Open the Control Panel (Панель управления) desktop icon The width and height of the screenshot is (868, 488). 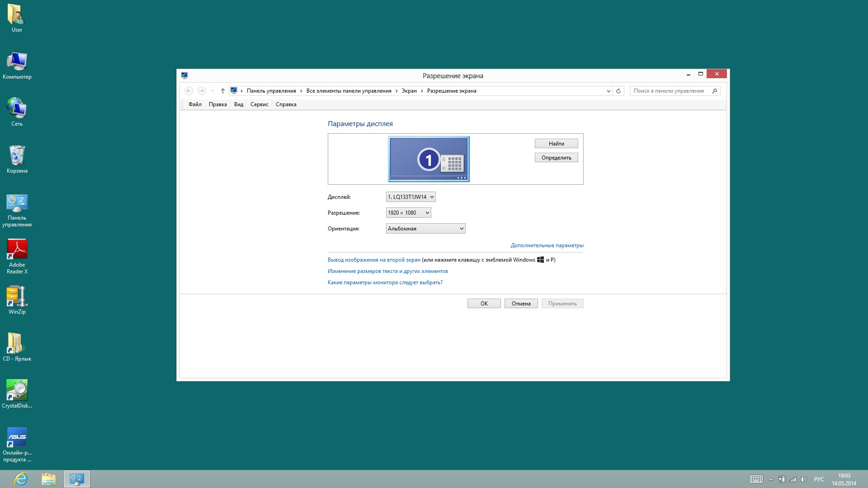[x=17, y=203]
